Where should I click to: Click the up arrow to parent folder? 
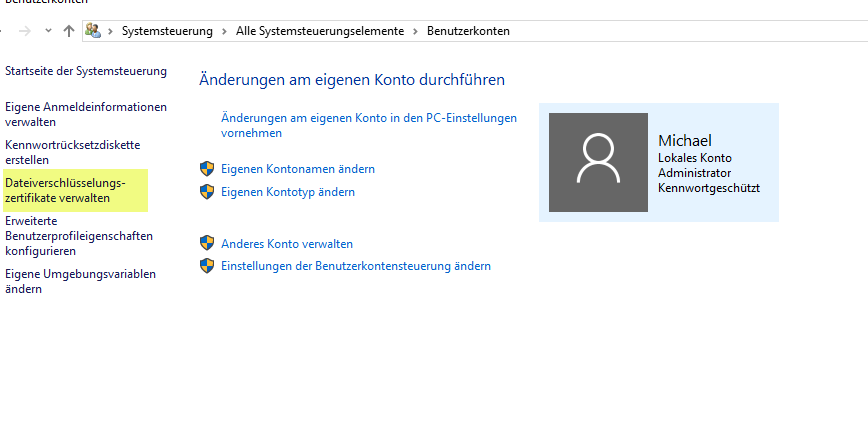[68, 31]
